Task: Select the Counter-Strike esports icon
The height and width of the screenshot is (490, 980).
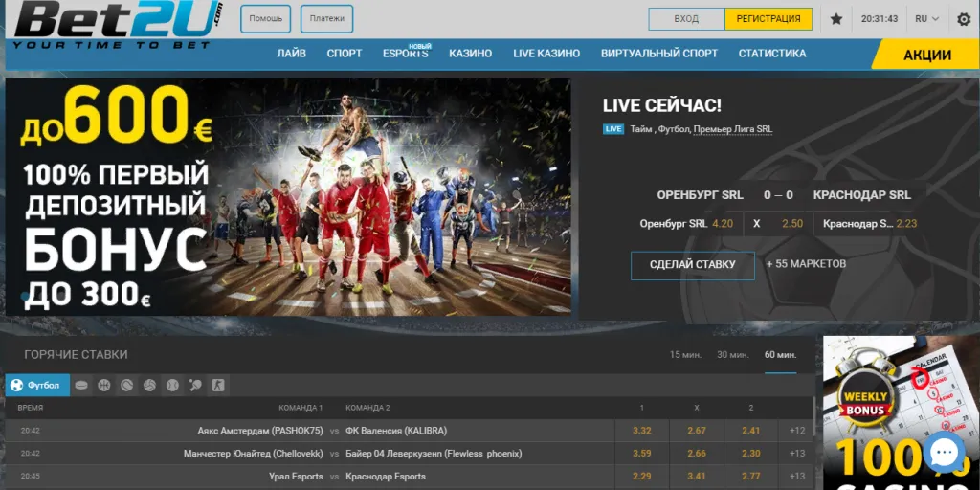Action: [x=218, y=386]
